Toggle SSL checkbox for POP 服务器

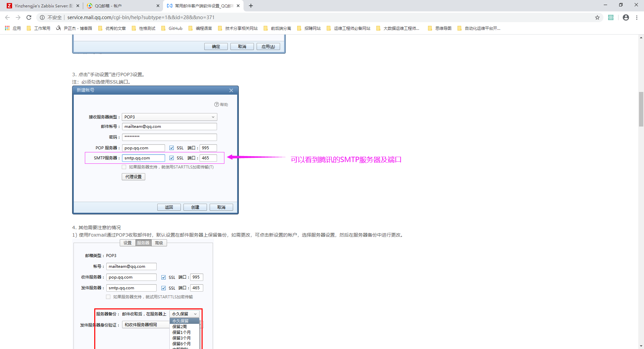[x=171, y=148]
